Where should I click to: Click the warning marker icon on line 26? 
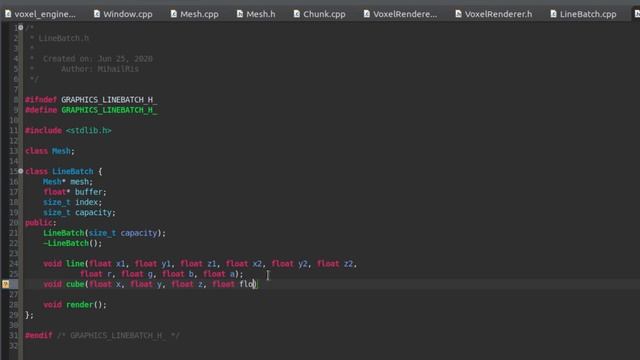point(5,284)
